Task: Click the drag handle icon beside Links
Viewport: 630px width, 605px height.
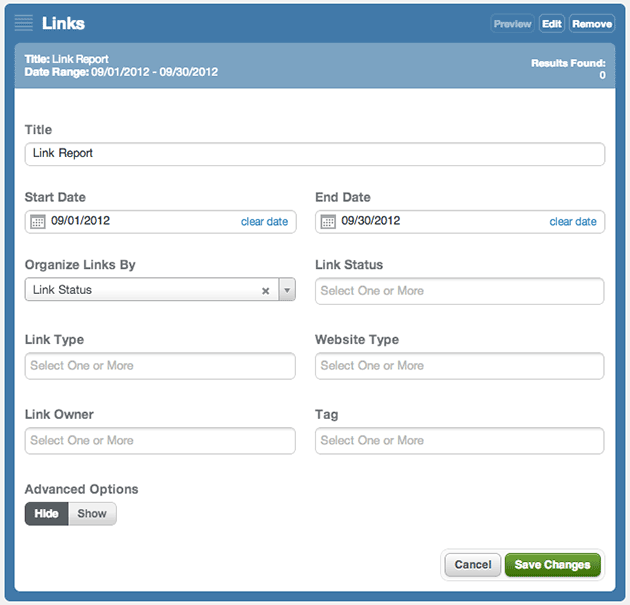Action: [x=23, y=23]
